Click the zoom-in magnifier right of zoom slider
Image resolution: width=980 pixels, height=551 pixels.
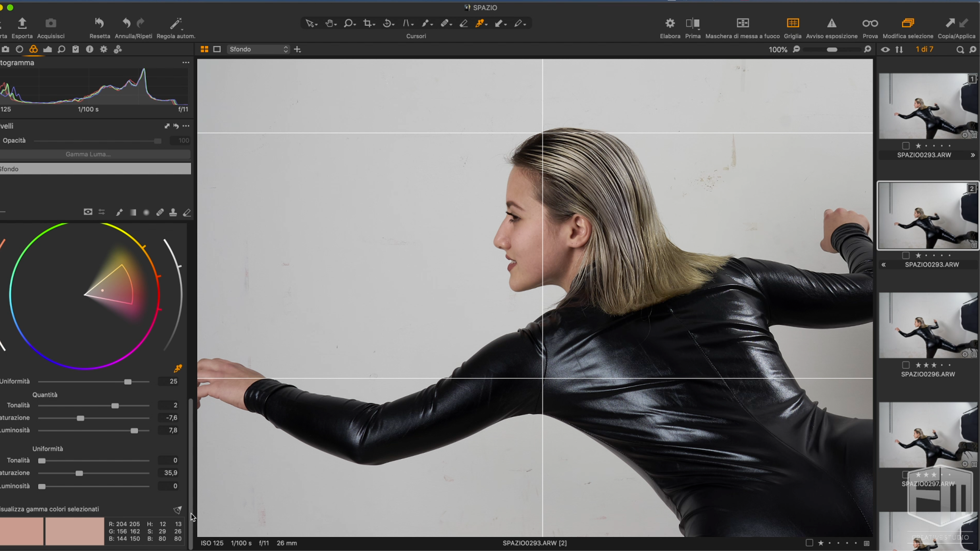867,49
